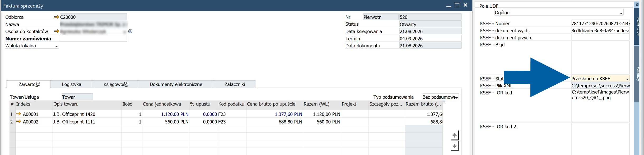Viewport: 644px width, 155px height.
Task: Click the Termin date field
Action: (x=430, y=38)
